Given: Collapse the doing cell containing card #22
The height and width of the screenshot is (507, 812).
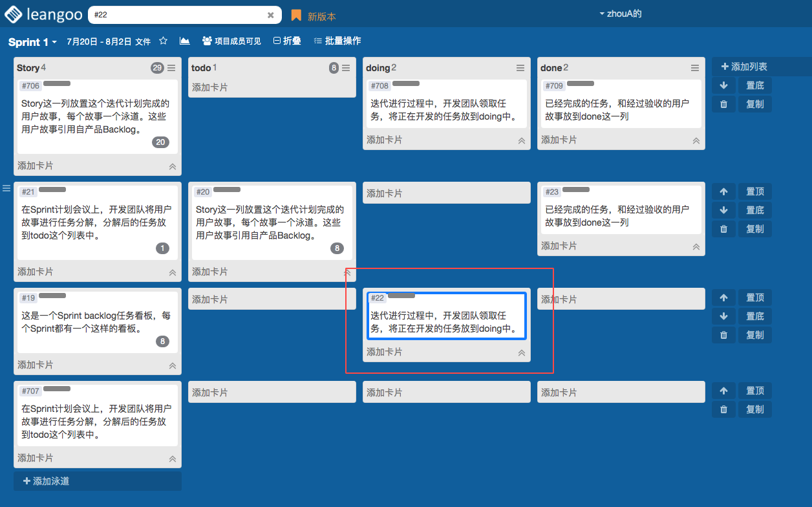Looking at the screenshot, I should [x=521, y=353].
